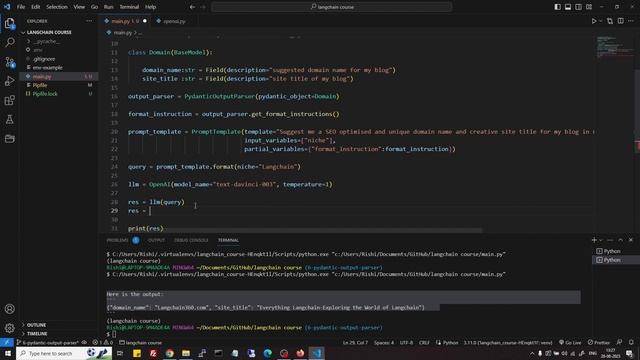Click the langchain course command center search
The height and width of the screenshot is (360, 640).
coord(332,7)
